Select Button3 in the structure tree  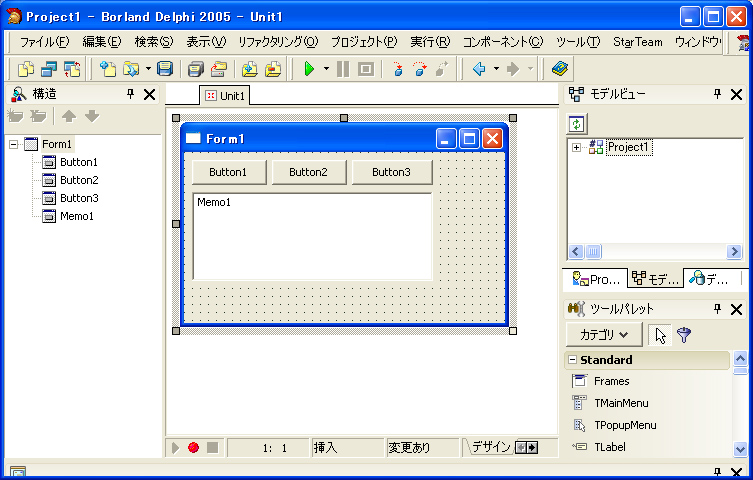tap(79, 198)
